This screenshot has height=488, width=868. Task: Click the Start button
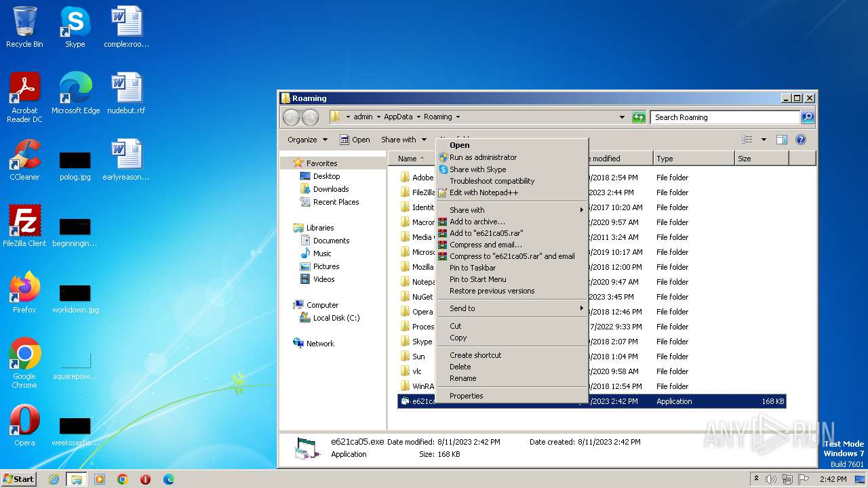coord(18,479)
